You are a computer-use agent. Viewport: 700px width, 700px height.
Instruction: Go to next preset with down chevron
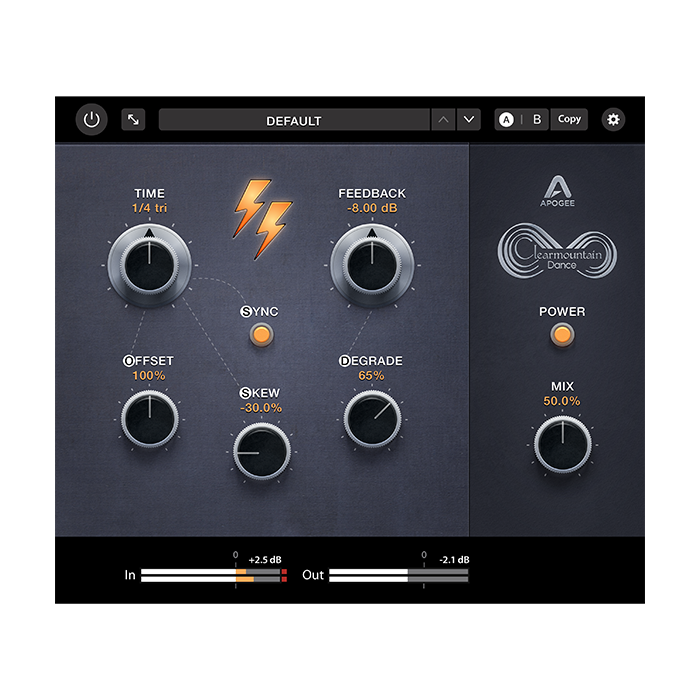coord(469,120)
